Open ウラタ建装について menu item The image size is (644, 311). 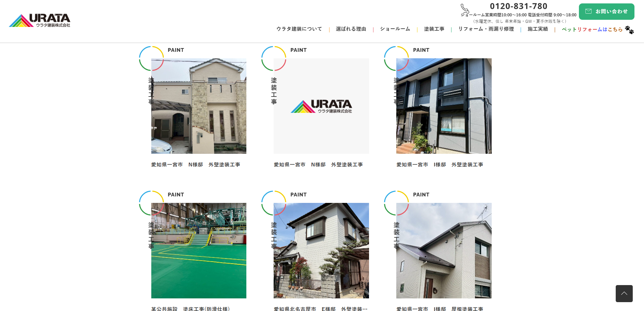coord(299,29)
